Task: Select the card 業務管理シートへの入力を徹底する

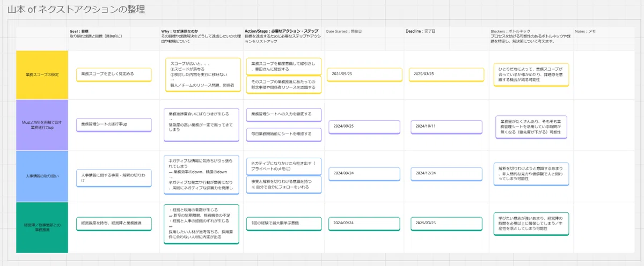Action: pyautogui.click(x=284, y=114)
